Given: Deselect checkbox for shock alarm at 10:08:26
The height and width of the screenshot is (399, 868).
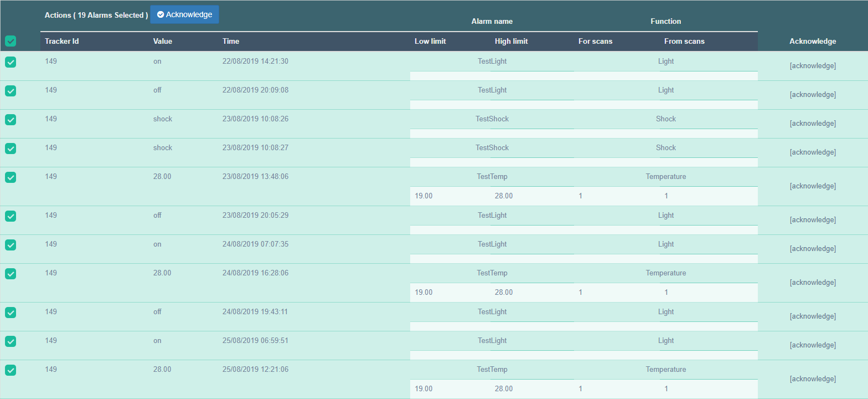Looking at the screenshot, I should tap(11, 120).
